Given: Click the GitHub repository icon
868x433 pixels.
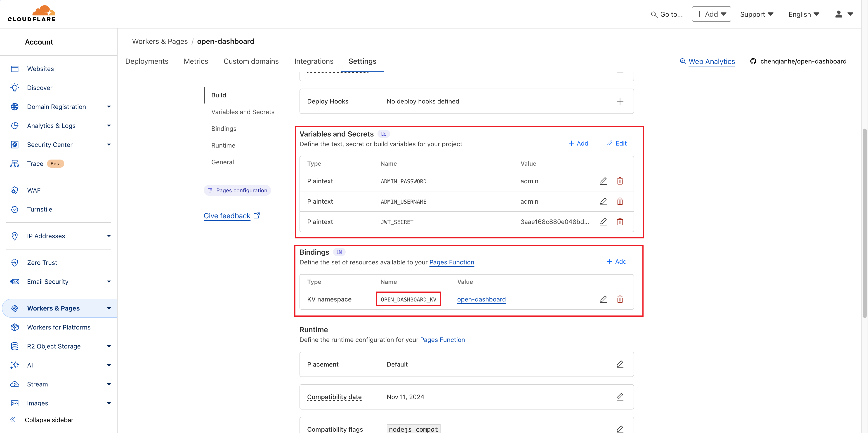Looking at the screenshot, I should click(753, 61).
